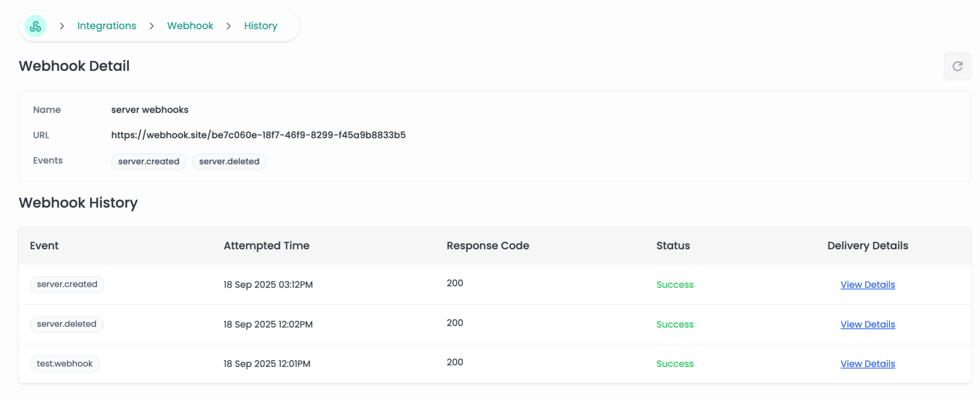980x400 pixels.
Task: Navigate to the Webhook breadcrumb item
Action: [190, 26]
